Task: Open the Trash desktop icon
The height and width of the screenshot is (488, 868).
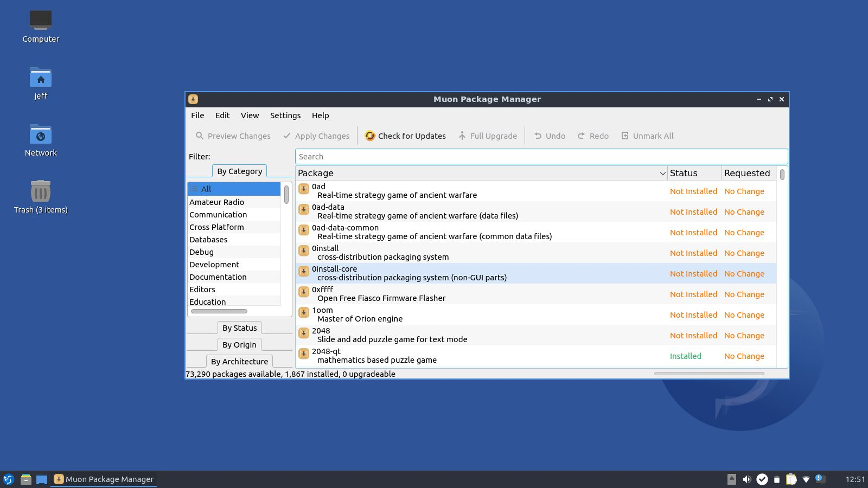Action: [41, 191]
